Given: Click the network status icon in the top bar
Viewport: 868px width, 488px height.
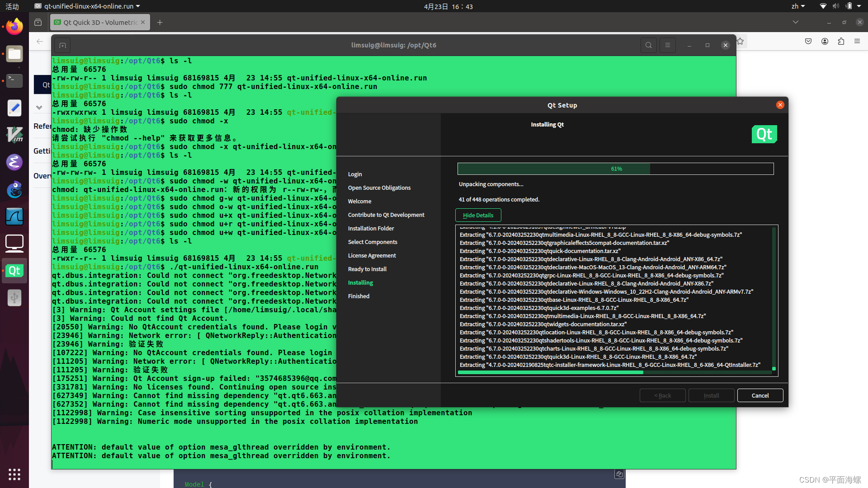Looking at the screenshot, I should coord(823,6).
